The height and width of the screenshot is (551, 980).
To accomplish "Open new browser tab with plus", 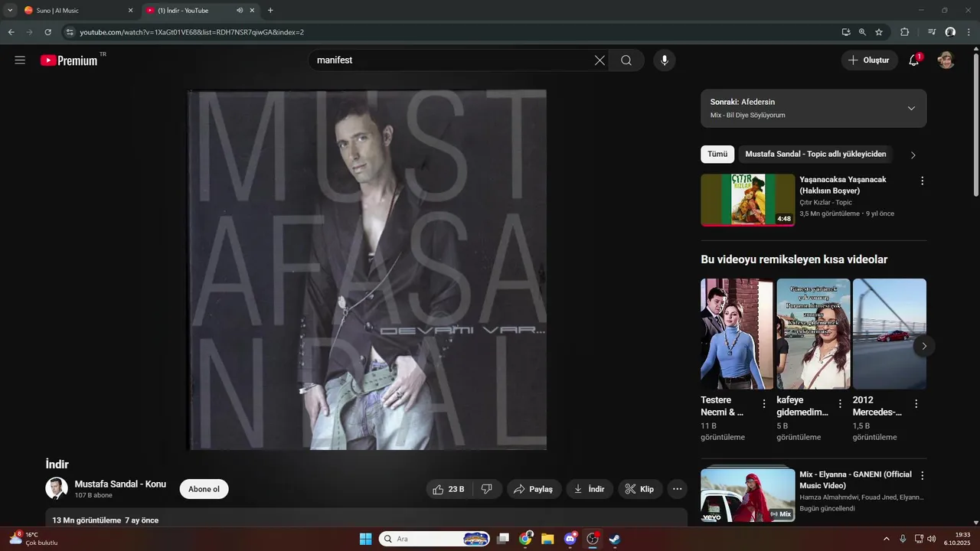I will coord(270,11).
